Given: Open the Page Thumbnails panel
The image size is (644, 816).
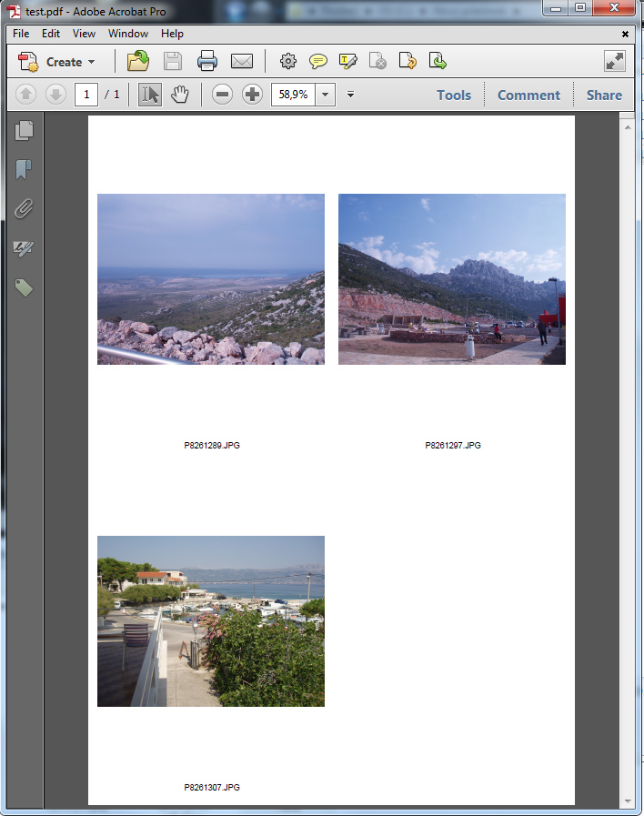Looking at the screenshot, I should coord(24,130).
